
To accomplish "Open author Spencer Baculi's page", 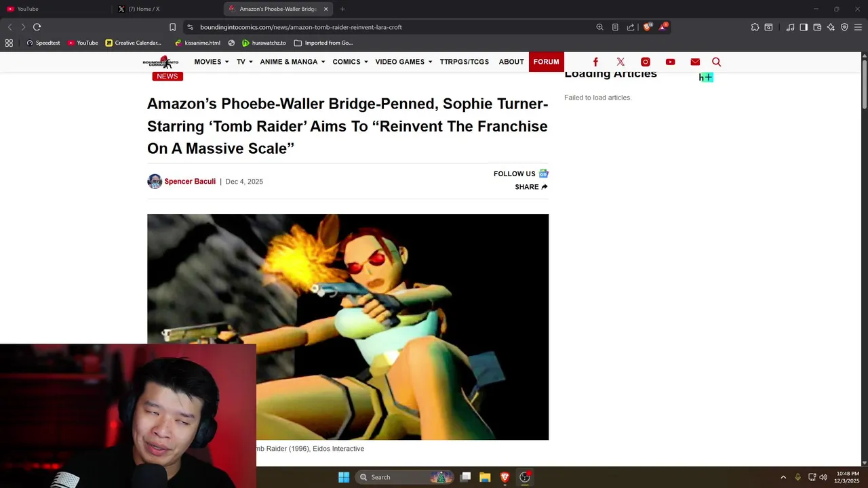I will coord(190,182).
